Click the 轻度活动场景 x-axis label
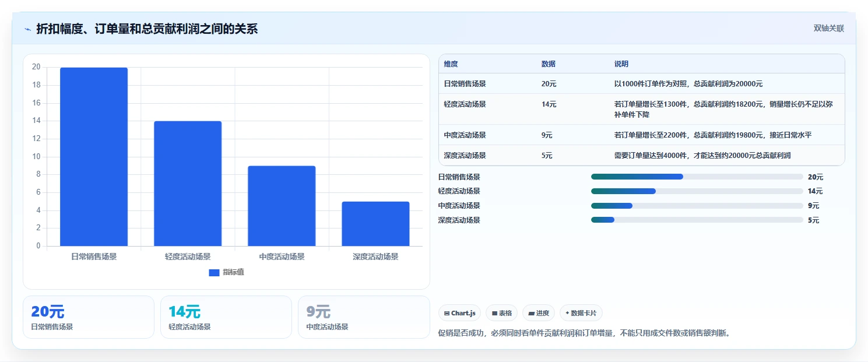 coord(188,256)
